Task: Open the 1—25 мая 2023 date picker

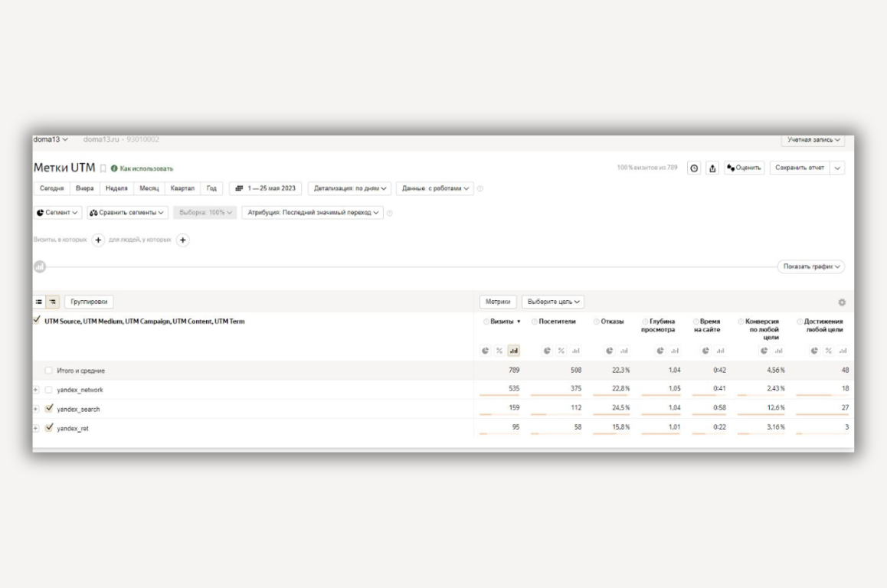Action: tap(265, 188)
